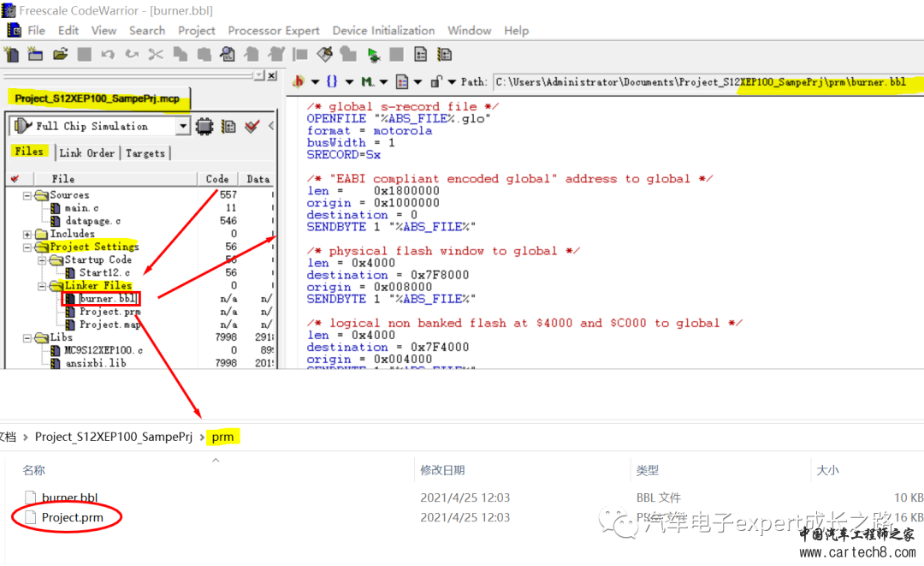Open dropdown arrow next to header 'h' icon
This screenshot has height=566, width=924.
pos(315,82)
